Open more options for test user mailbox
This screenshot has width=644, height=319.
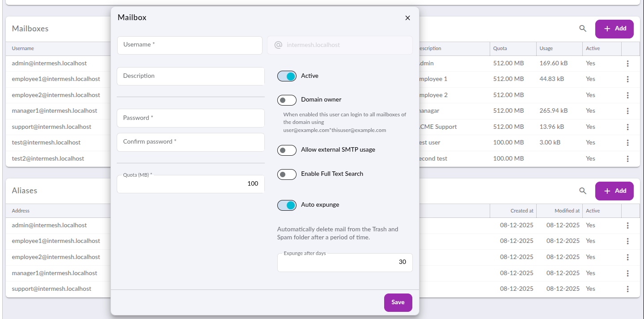tap(627, 143)
